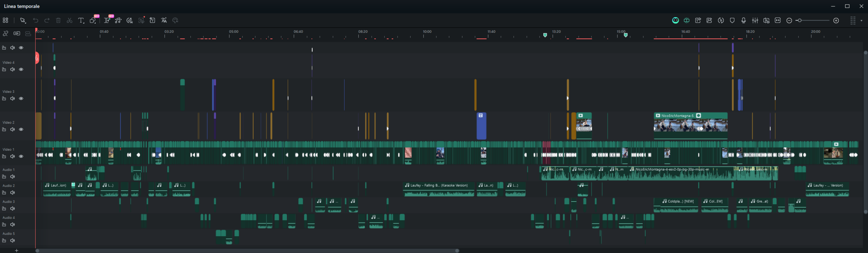The image size is (868, 253).
Task: Click the audio meter grid icon
Action: coord(853,21)
